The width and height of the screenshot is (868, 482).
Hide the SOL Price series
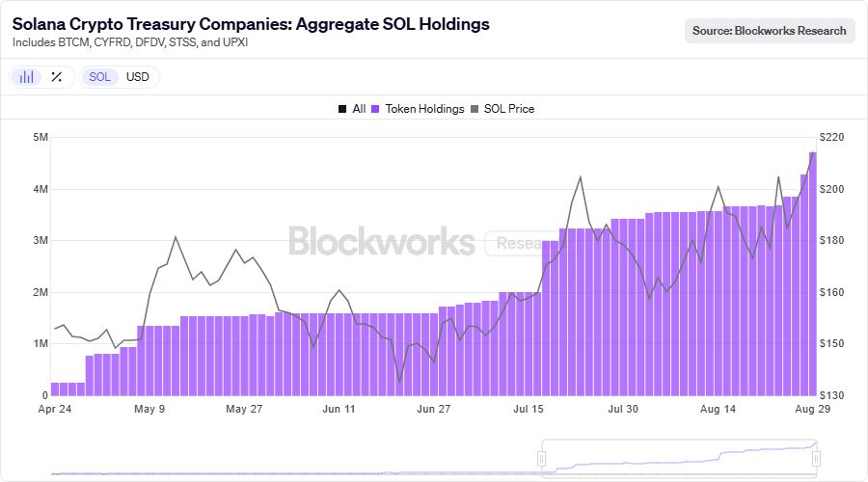point(502,109)
